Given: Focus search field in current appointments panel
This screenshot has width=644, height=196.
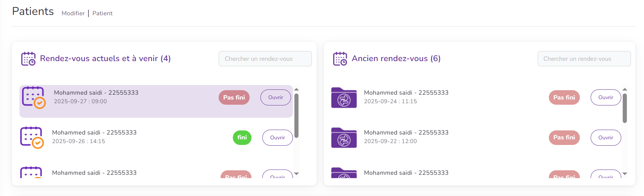Looking at the screenshot, I should [265, 59].
